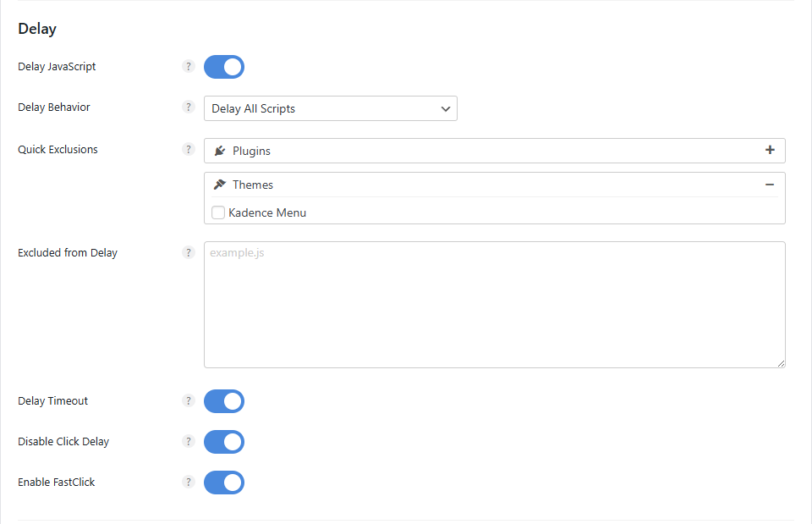812x524 pixels.
Task: Switch off Disable Click Delay toggle
Action: (224, 442)
